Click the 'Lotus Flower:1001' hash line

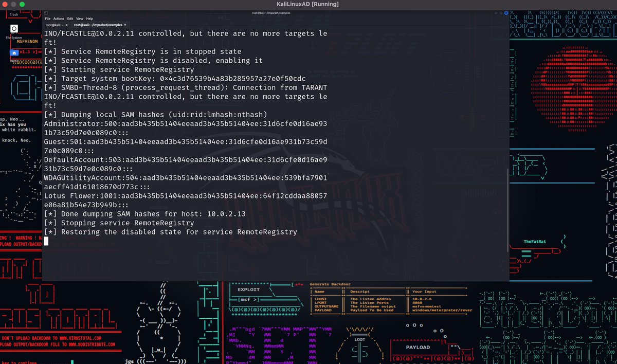tap(186, 200)
